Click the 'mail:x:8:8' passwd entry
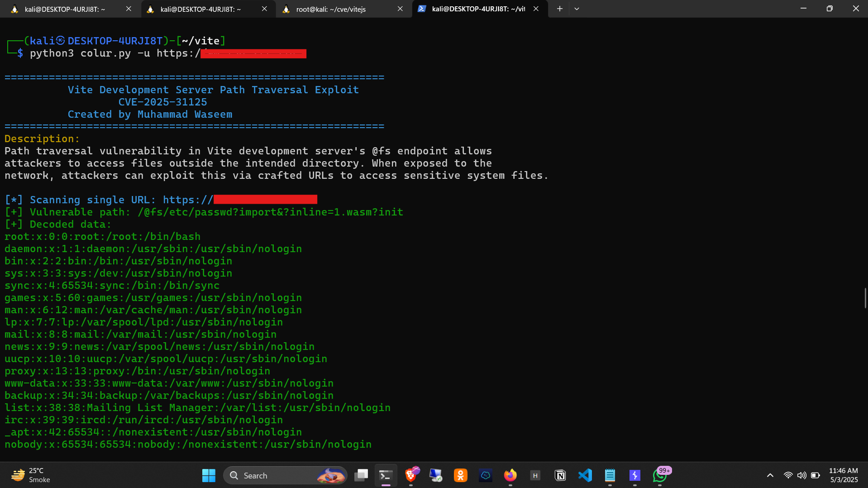 point(140,334)
